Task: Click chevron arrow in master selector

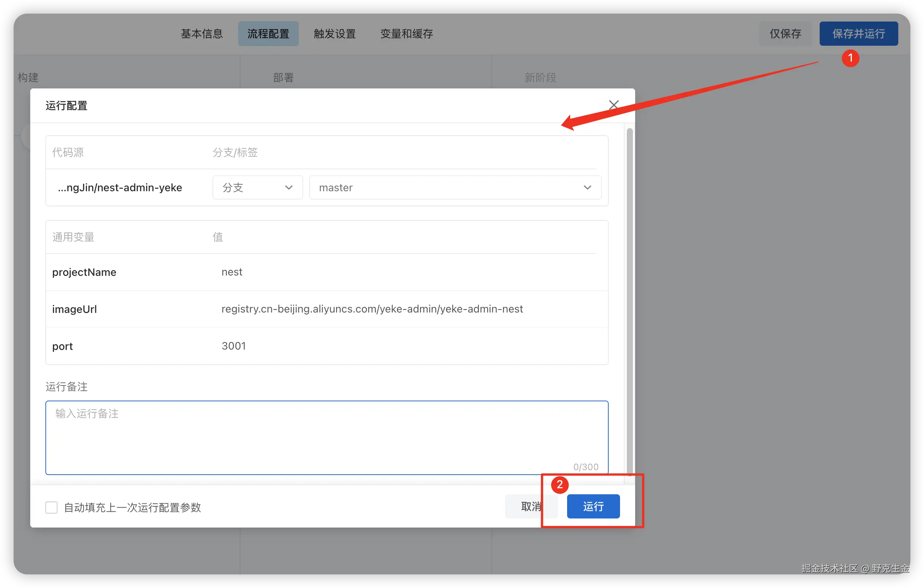Action: (587, 187)
